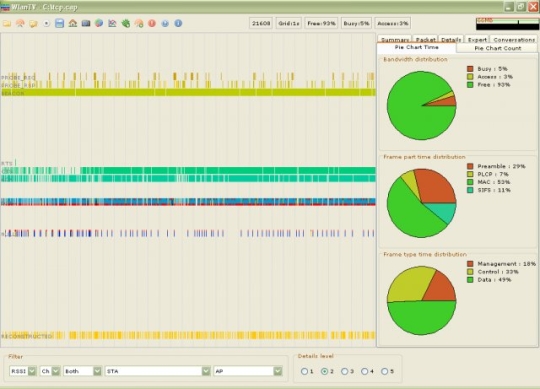Click the RTS timeline row label
540x389 pixels.
pos(7,163)
